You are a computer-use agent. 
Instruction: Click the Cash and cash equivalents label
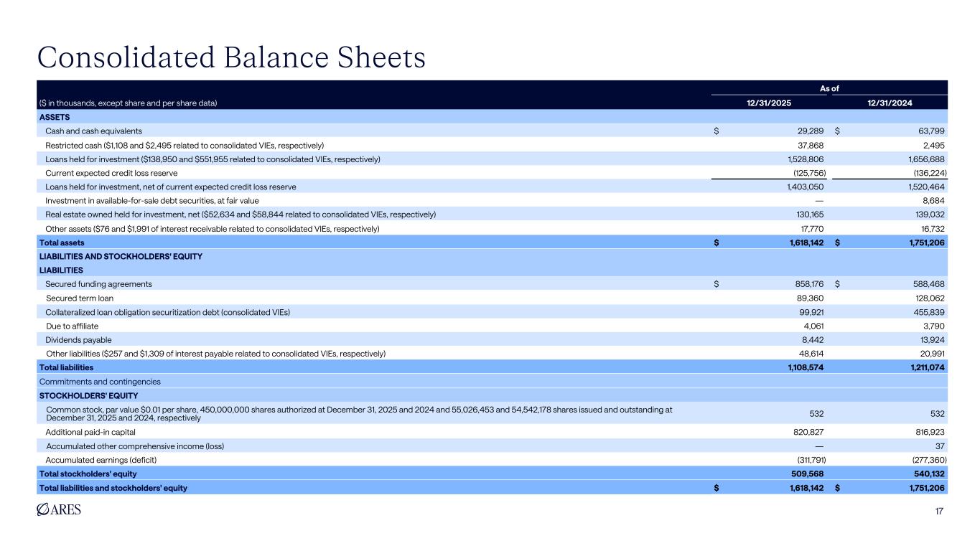tap(93, 131)
